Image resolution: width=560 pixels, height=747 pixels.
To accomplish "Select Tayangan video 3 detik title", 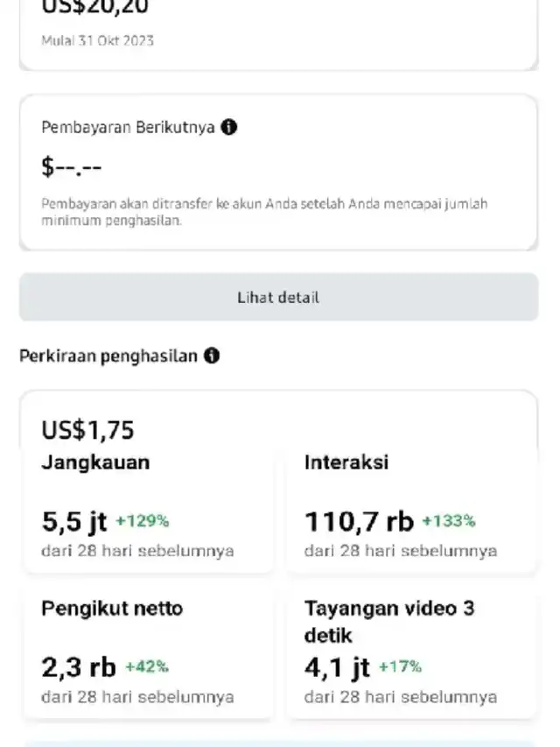I will (389, 621).
